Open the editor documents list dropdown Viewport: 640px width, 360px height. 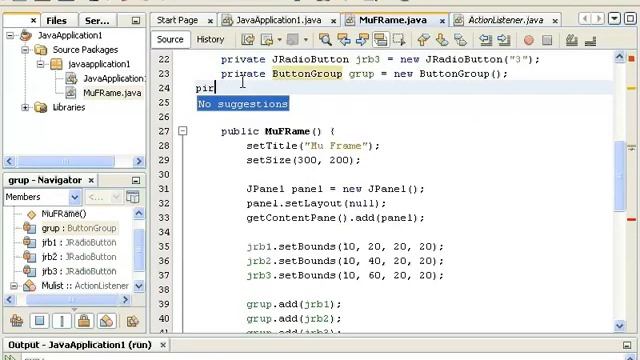click(x=614, y=18)
